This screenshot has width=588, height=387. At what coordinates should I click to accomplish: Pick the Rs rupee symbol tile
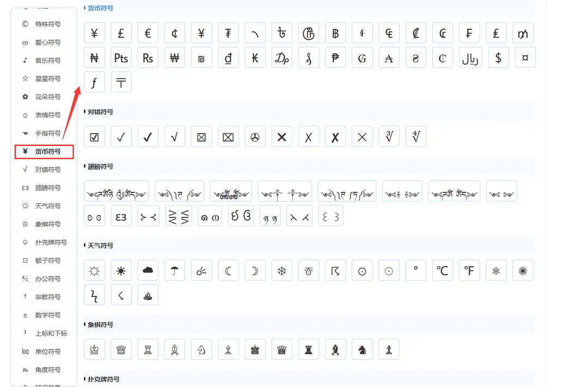(x=148, y=58)
